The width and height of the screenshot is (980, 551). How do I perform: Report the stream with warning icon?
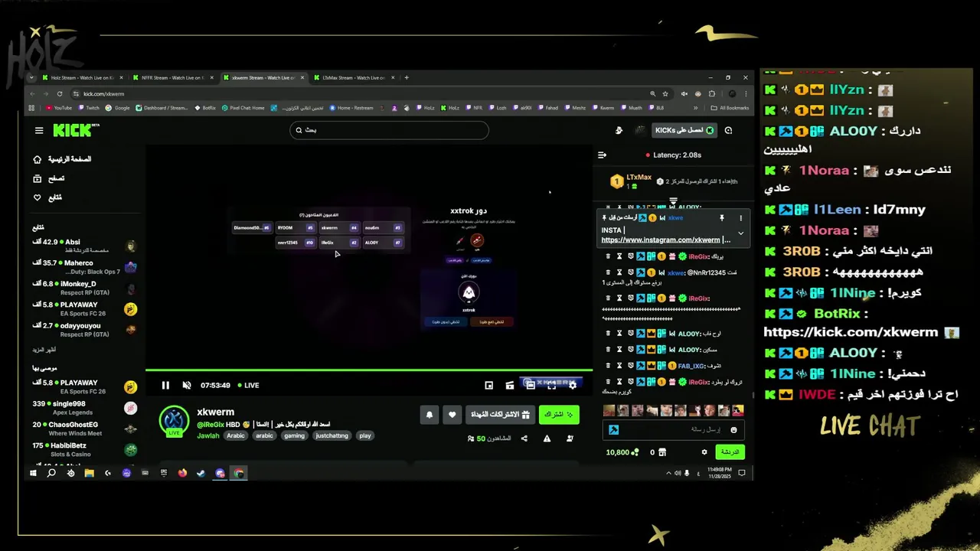pos(547,439)
